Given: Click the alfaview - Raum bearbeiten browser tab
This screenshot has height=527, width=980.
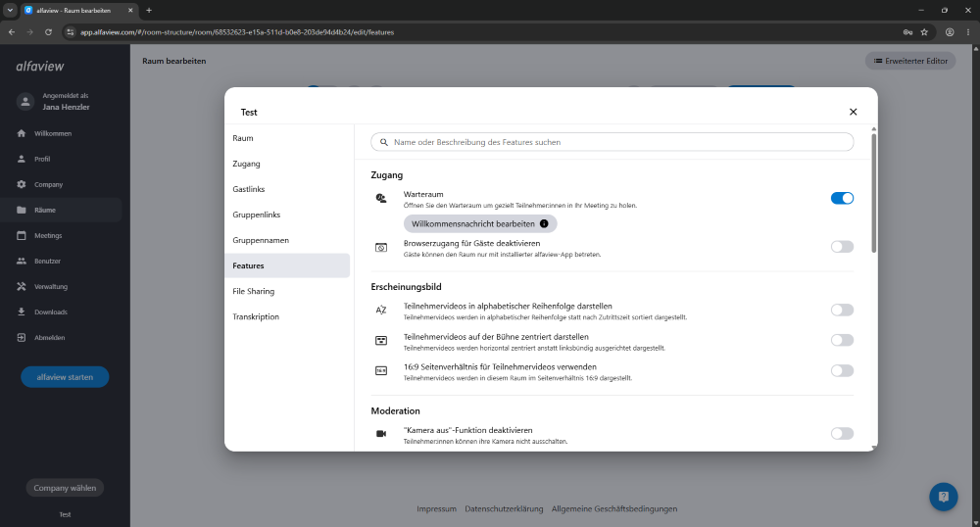Looking at the screenshot, I should click(80, 10).
